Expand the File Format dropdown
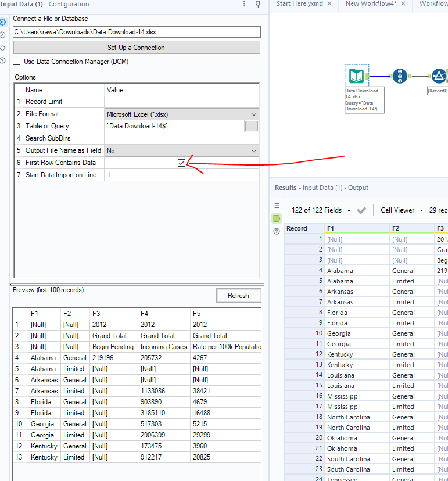The image size is (448, 481). (x=254, y=114)
